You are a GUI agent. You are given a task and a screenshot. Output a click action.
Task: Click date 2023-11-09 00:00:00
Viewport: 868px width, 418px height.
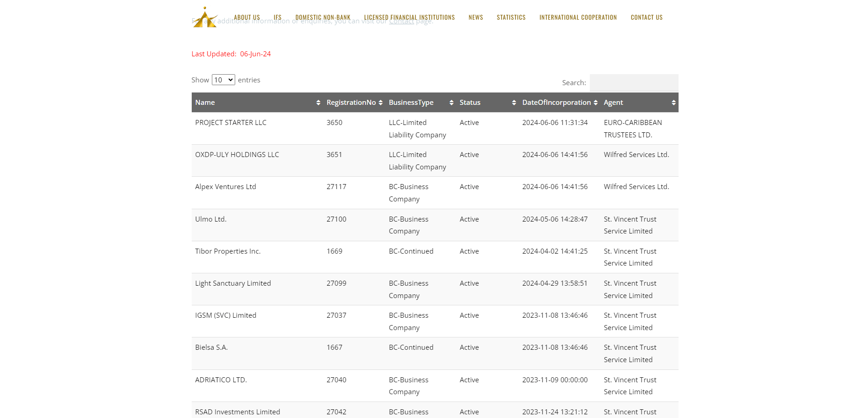[x=555, y=380]
